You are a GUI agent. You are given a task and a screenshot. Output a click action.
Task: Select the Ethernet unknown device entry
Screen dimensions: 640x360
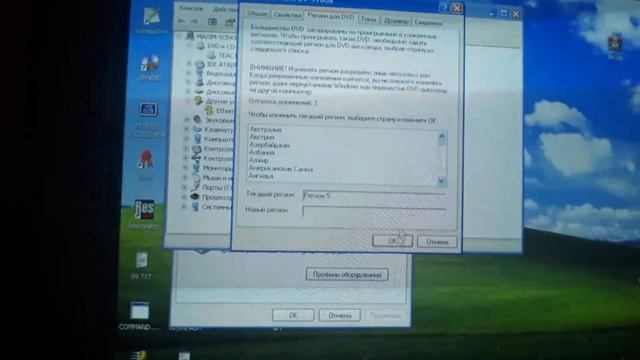224,111
